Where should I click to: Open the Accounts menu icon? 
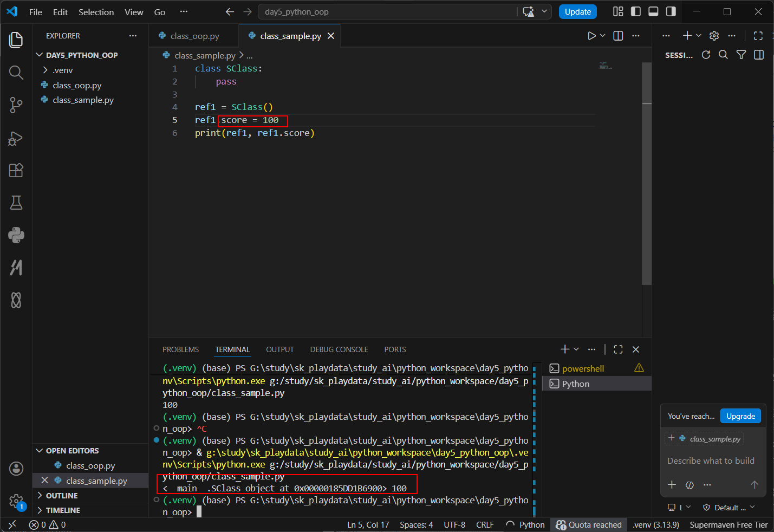tap(16, 469)
